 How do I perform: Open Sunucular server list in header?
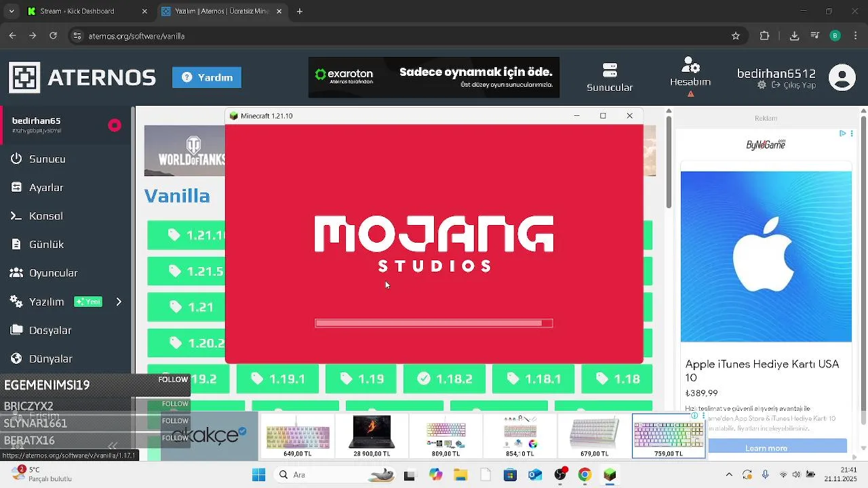click(x=610, y=77)
